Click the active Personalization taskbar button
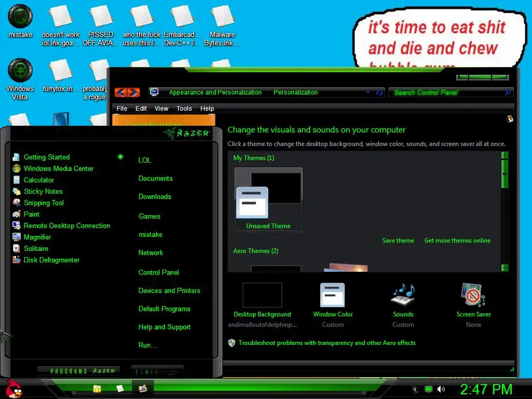This screenshot has height=399, width=532. click(143, 388)
